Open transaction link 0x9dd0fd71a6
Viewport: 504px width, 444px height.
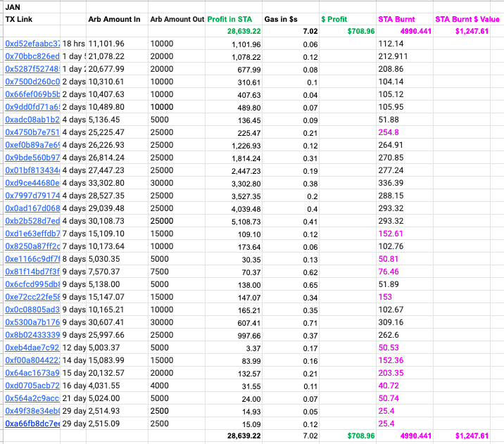[32, 107]
